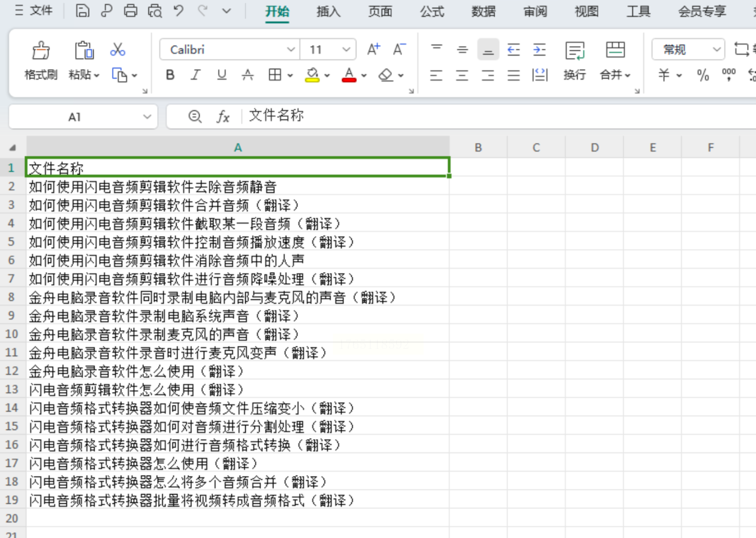Image resolution: width=756 pixels, height=538 pixels.
Task: Expand the borders dropdown arrow
Action: tap(290, 75)
